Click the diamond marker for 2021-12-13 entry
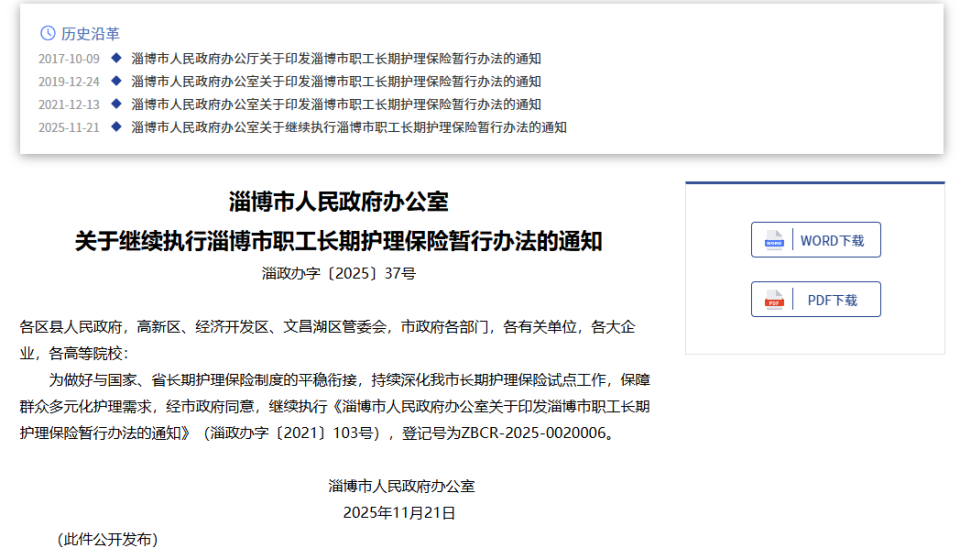 tap(116, 104)
